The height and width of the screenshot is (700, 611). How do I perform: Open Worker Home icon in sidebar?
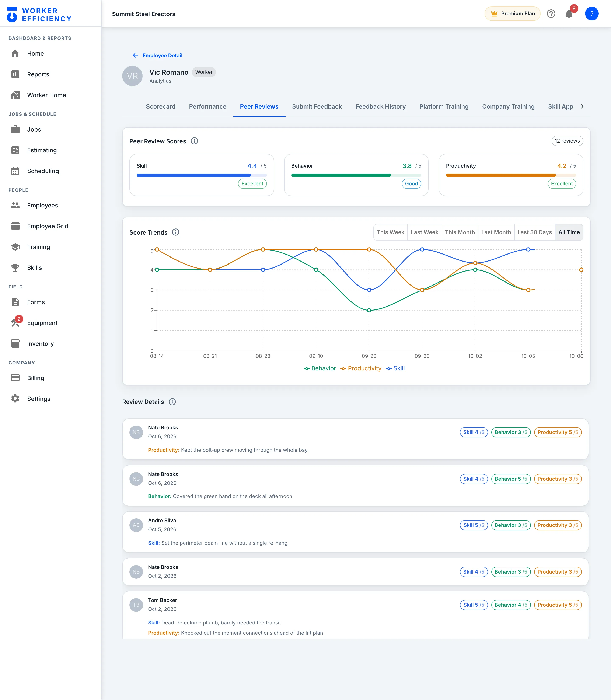pyautogui.click(x=15, y=95)
